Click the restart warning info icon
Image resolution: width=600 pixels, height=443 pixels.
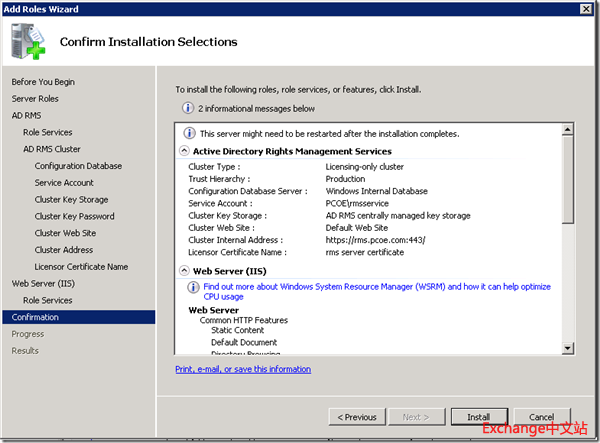[x=189, y=133]
